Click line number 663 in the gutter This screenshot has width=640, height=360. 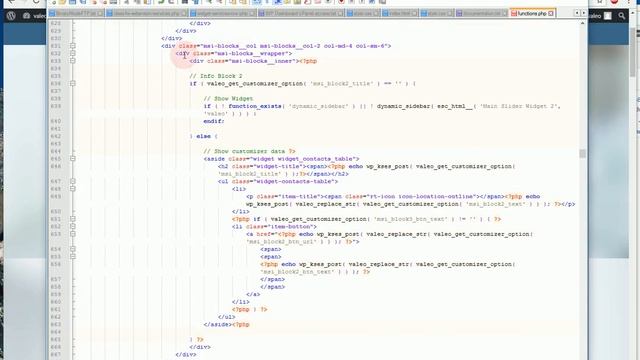[x=56, y=324]
